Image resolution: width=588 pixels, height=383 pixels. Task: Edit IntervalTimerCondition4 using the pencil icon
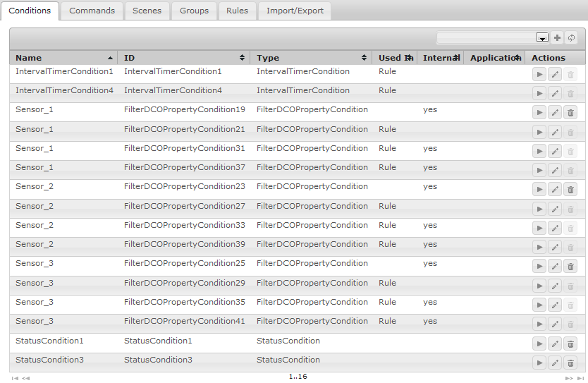pos(555,93)
